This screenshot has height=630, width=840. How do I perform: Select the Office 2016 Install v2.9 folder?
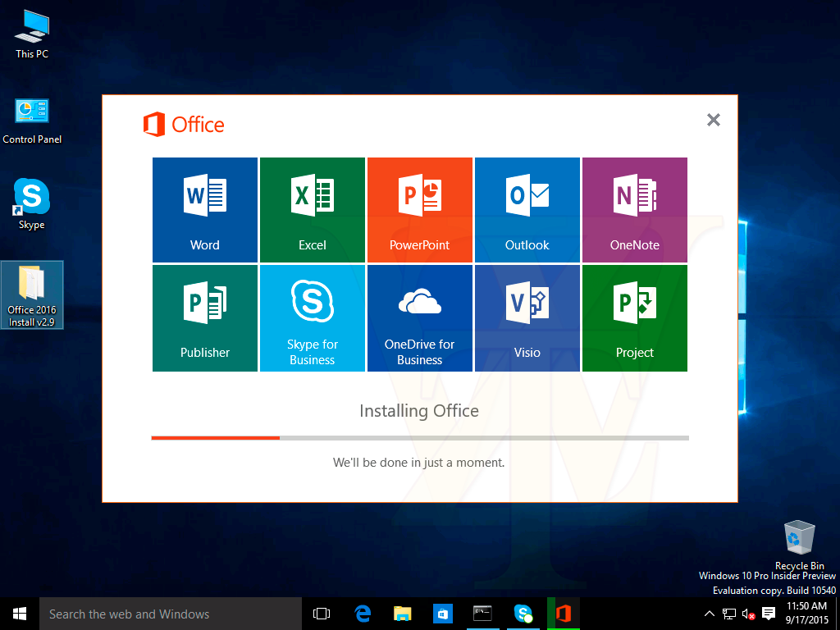[x=33, y=295]
